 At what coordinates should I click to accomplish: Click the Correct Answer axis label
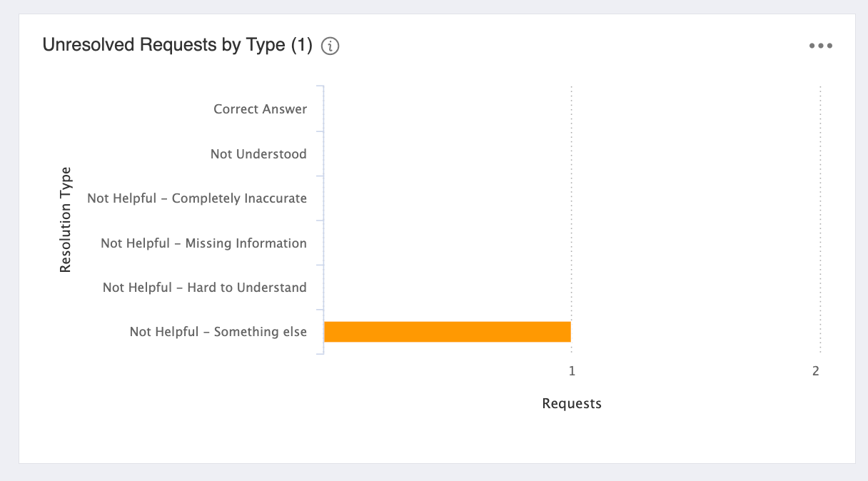pyautogui.click(x=260, y=109)
